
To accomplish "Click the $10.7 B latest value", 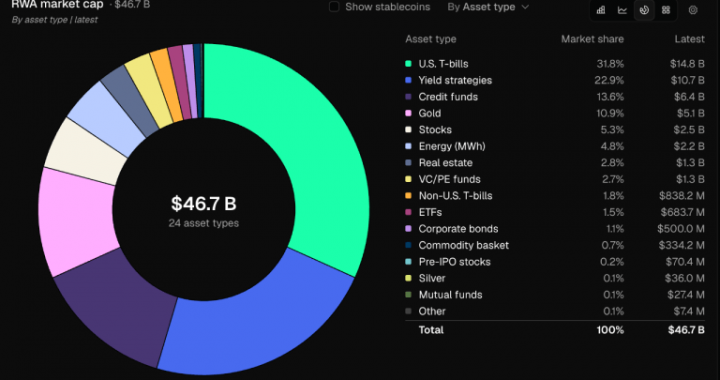I will click(687, 80).
